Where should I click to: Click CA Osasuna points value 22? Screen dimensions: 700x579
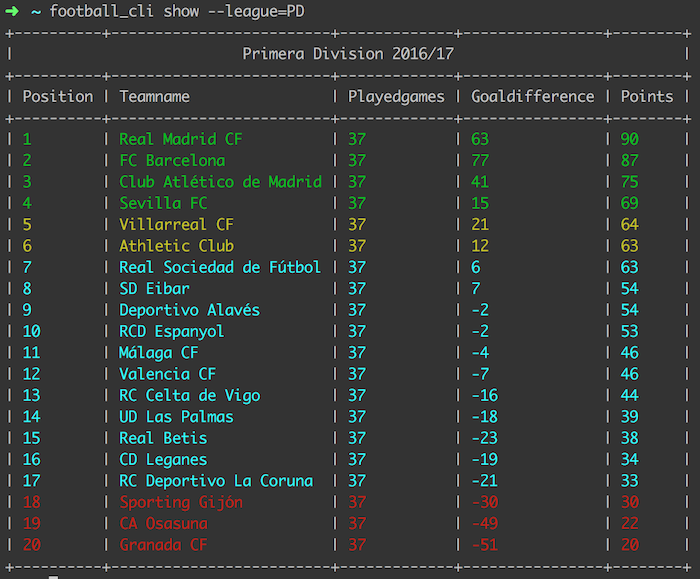click(629, 523)
